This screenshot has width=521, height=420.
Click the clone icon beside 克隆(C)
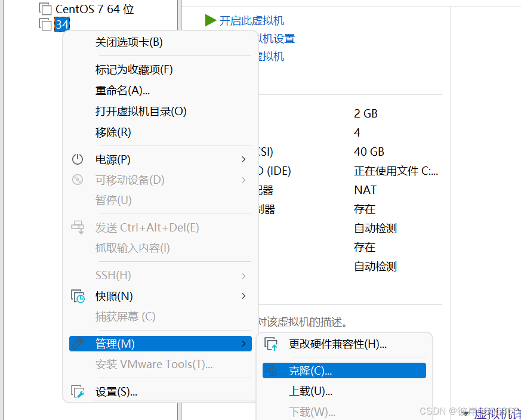271,370
